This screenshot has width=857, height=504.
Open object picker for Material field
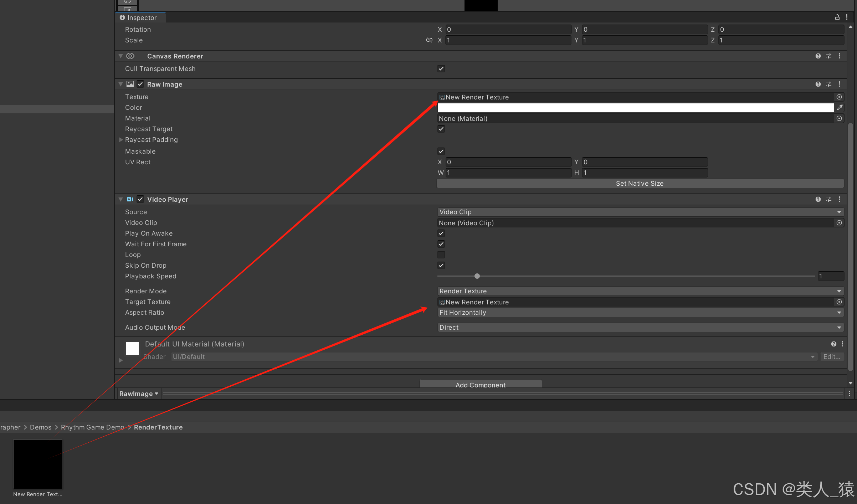pyautogui.click(x=839, y=118)
